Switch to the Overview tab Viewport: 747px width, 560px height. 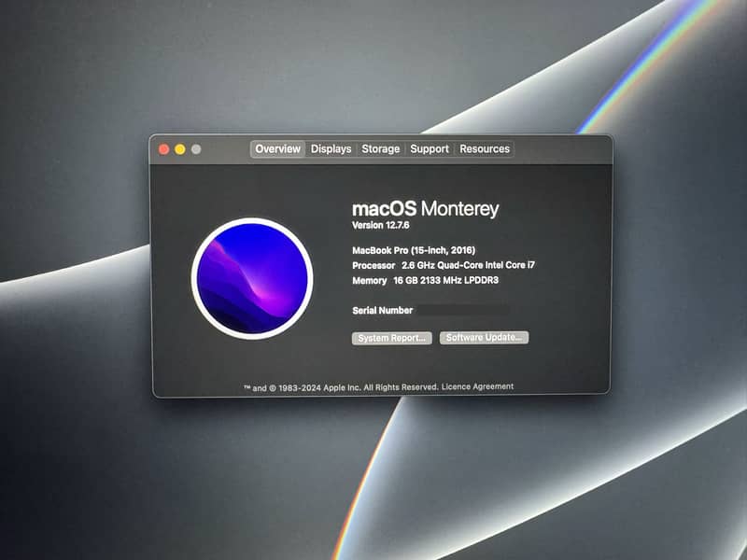tap(277, 149)
